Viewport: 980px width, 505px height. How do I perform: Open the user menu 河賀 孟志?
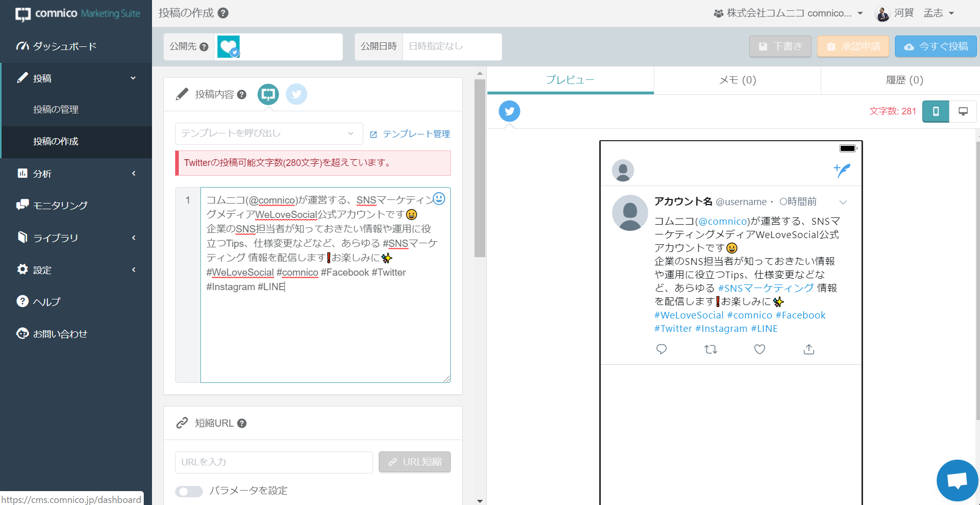(x=915, y=13)
